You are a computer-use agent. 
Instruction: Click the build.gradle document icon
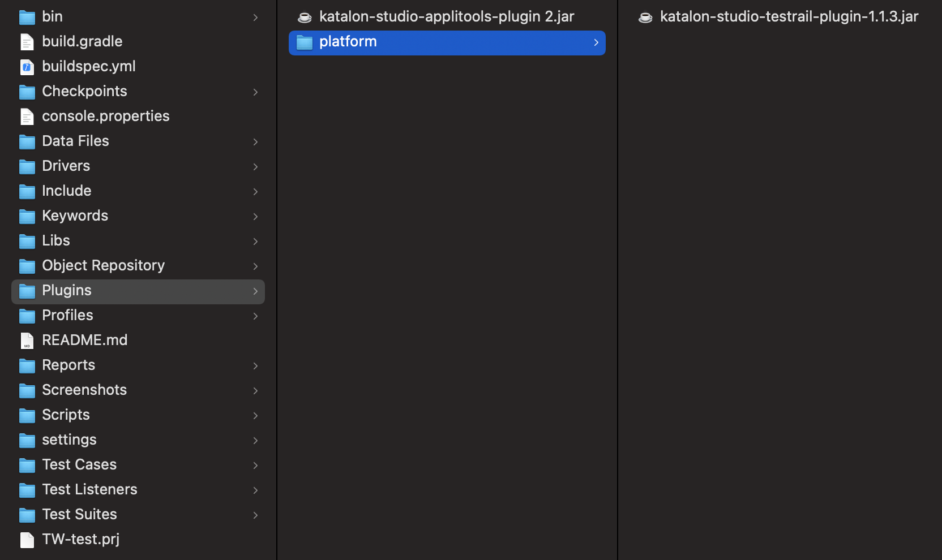pos(27,42)
